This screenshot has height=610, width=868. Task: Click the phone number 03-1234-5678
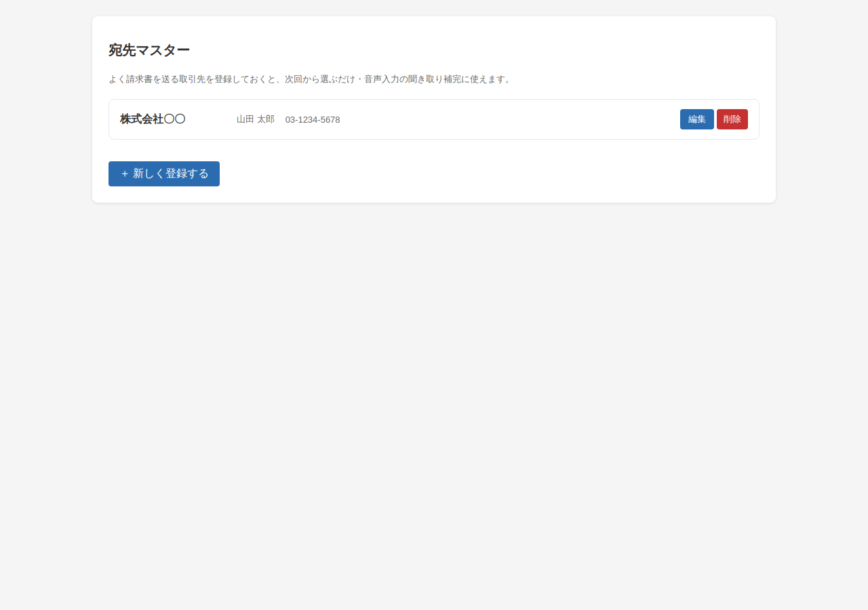click(x=313, y=120)
